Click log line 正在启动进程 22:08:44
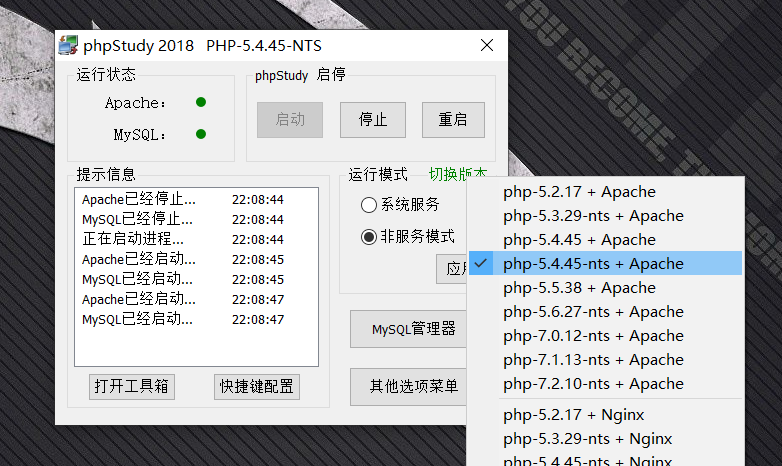Screen dimensions: 782x466 pyautogui.click(x=183, y=239)
